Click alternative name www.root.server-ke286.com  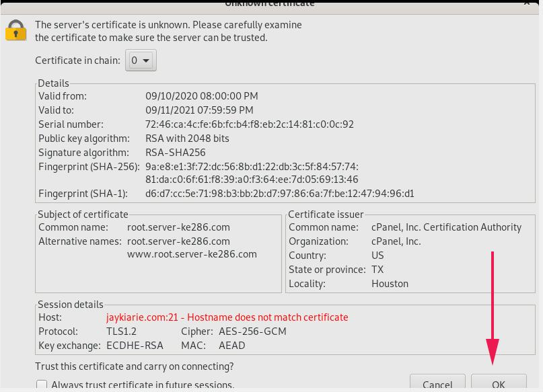coord(192,254)
